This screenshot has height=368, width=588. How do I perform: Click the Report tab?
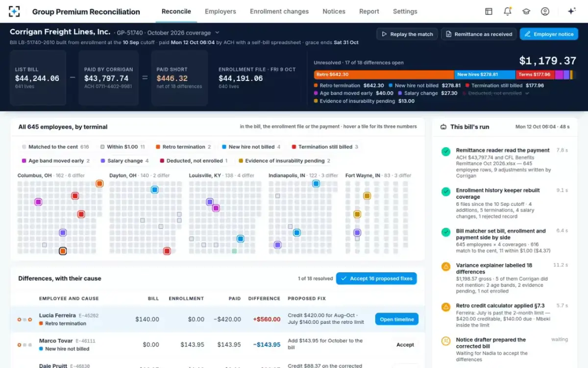tap(369, 11)
